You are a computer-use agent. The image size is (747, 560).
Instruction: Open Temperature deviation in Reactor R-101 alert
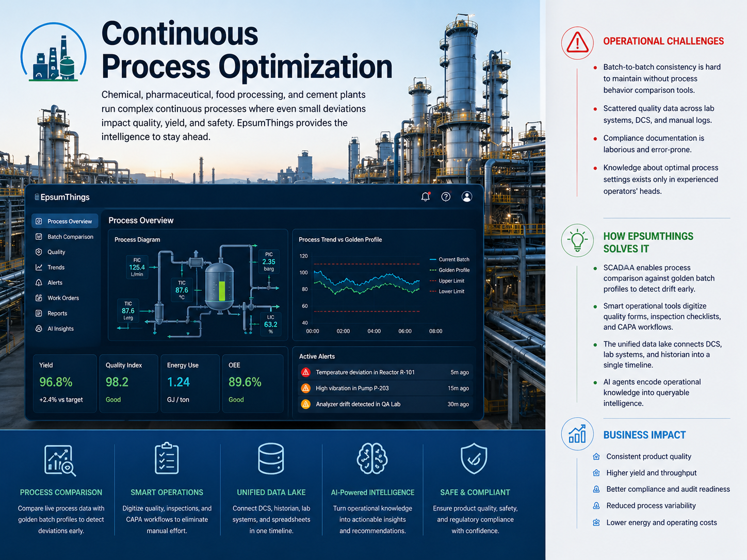[384, 372]
